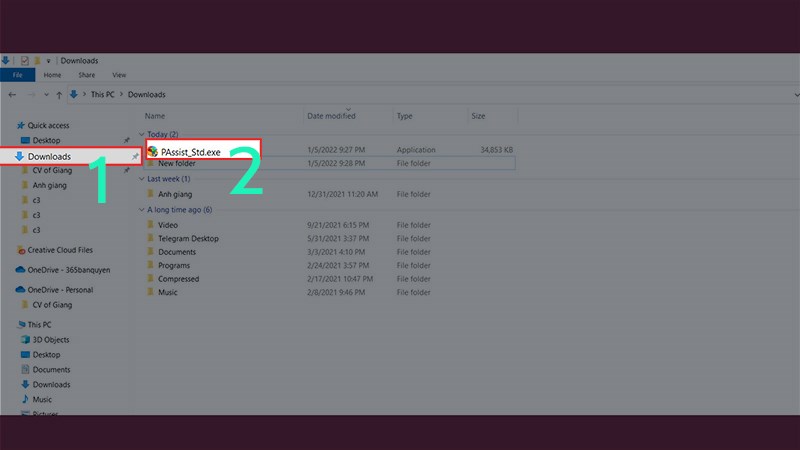Click the 34,853 KB size value
The height and width of the screenshot is (450, 800).
tap(496, 150)
